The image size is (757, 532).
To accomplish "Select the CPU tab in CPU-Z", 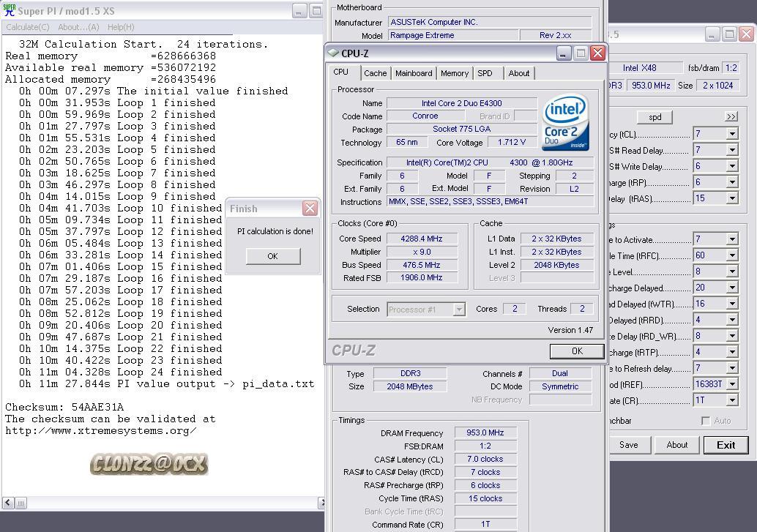I will point(341,72).
